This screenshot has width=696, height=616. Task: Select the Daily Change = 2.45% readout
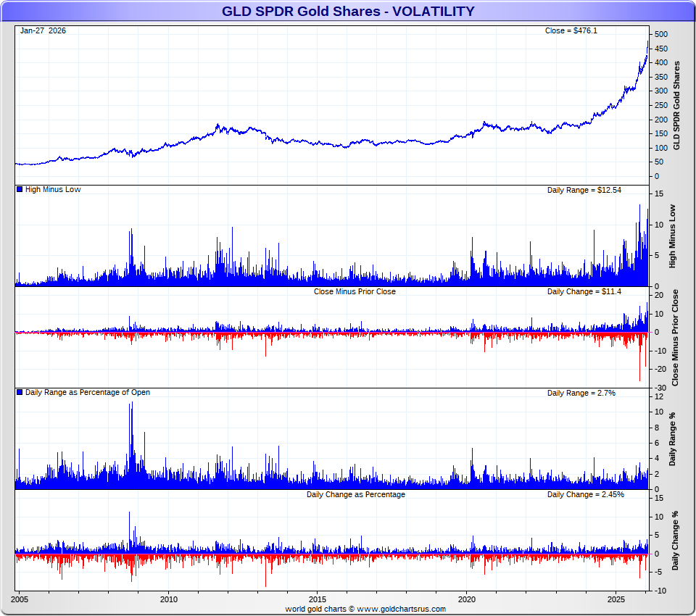point(585,494)
